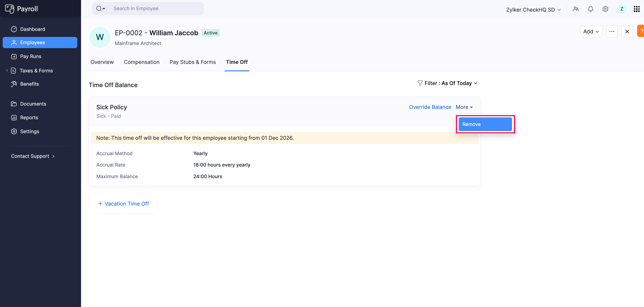Expand Taxes & Forms arrow
Screen dimensions: 644x307
tap(7, 71)
